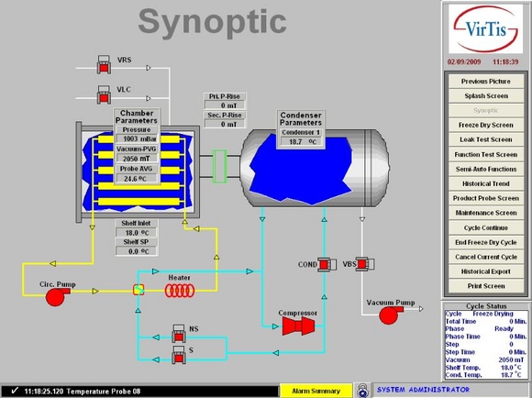Viewport: 532px width, 398px height.
Task: Click the NS valve icon
Action: pyautogui.click(x=179, y=334)
